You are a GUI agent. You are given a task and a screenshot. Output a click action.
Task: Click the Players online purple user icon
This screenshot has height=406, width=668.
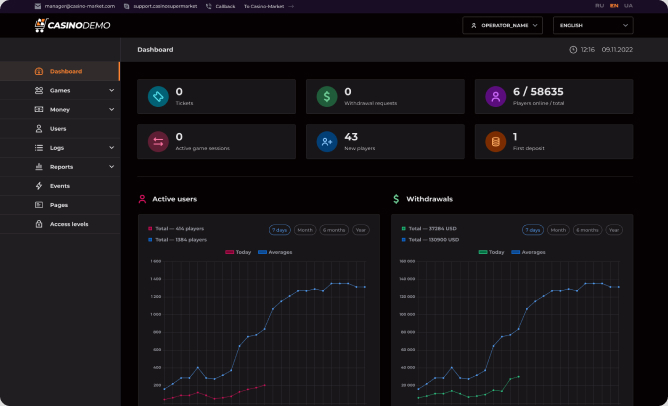click(494, 97)
